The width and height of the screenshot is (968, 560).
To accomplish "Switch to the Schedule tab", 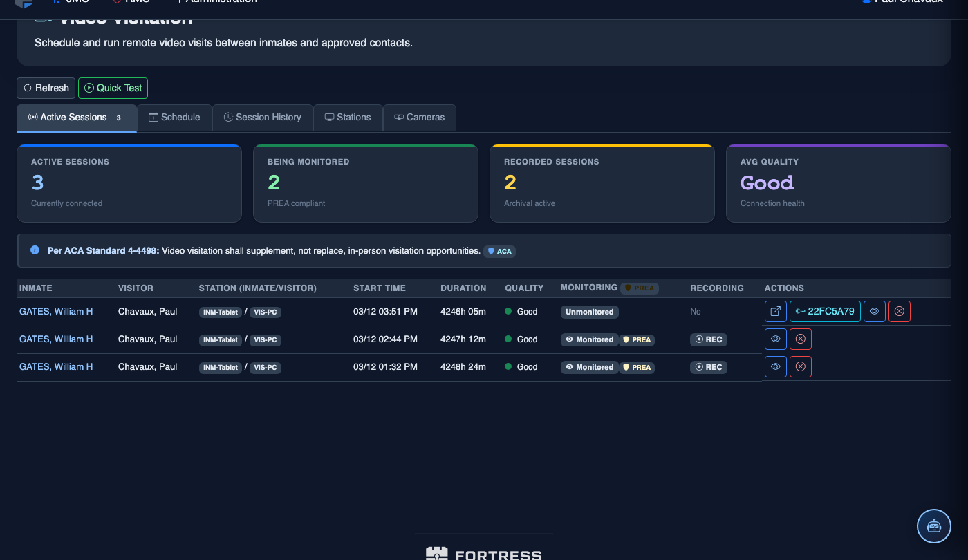I will (175, 118).
